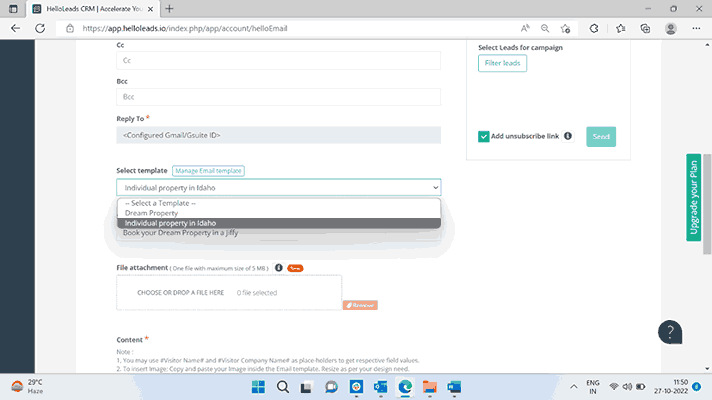The height and width of the screenshot is (400, 712).
Task: Click Choose or drop a file area
Action: point(229,293)
